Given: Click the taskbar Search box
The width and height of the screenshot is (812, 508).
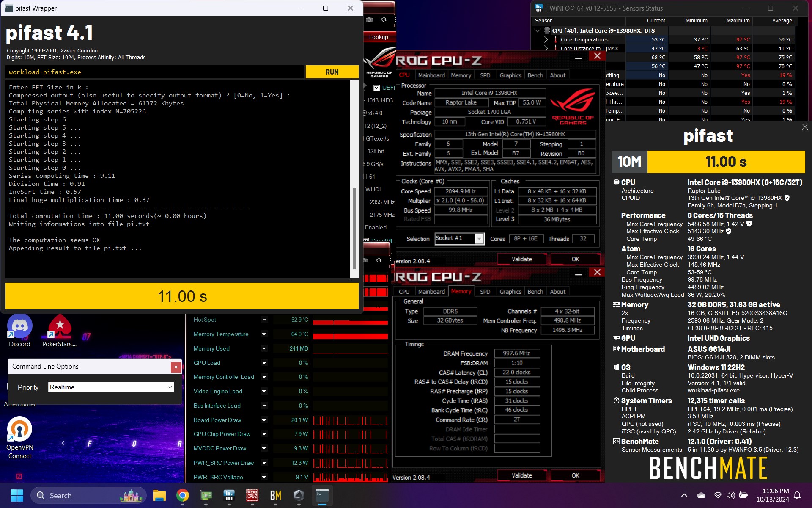Looking at the screenshot, I should pyautogui.click(x=88, y=495).
